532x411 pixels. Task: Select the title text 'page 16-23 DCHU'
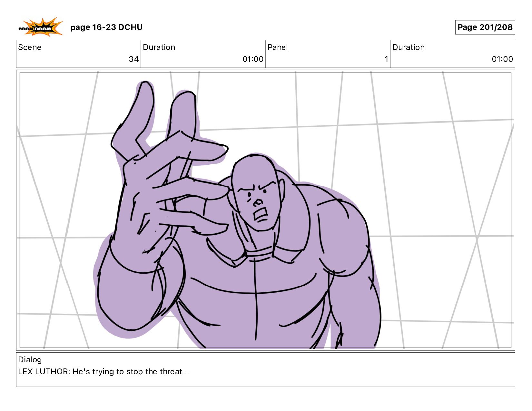tap(106, 27)
